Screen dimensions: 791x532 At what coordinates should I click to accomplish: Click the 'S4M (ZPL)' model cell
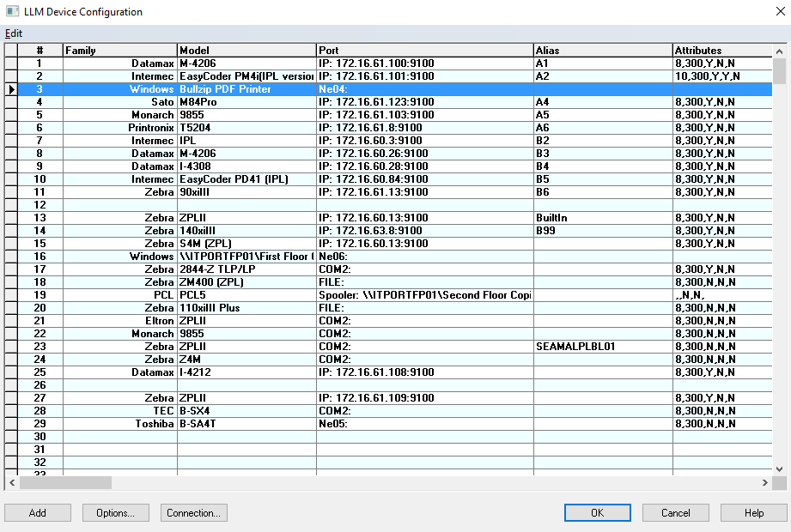(246, 244)
